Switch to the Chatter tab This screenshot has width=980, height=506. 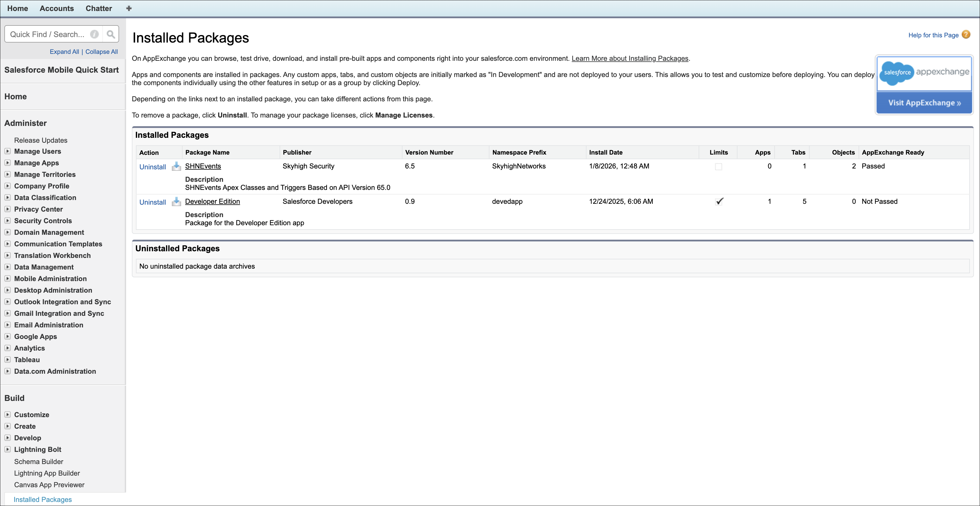pyautogui.click(x=99, y=8)
